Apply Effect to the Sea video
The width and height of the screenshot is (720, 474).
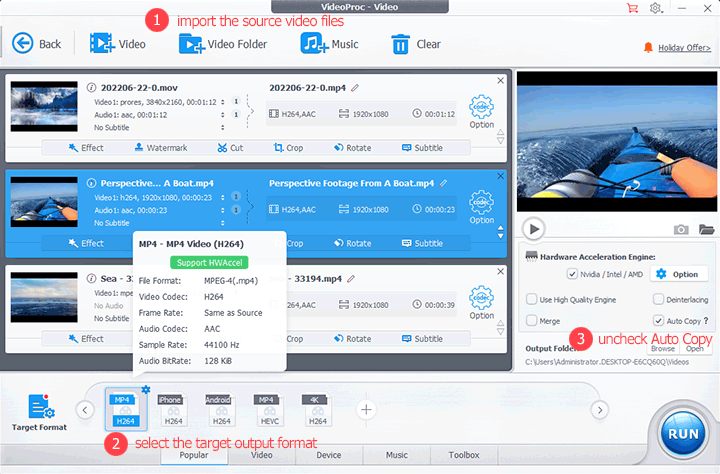(x=86, y=339)
